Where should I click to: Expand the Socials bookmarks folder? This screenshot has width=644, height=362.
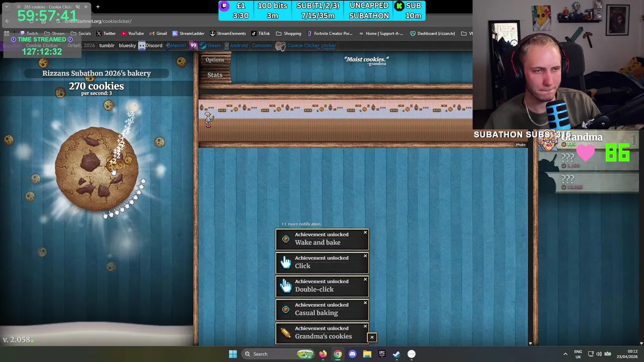point(80,34)
